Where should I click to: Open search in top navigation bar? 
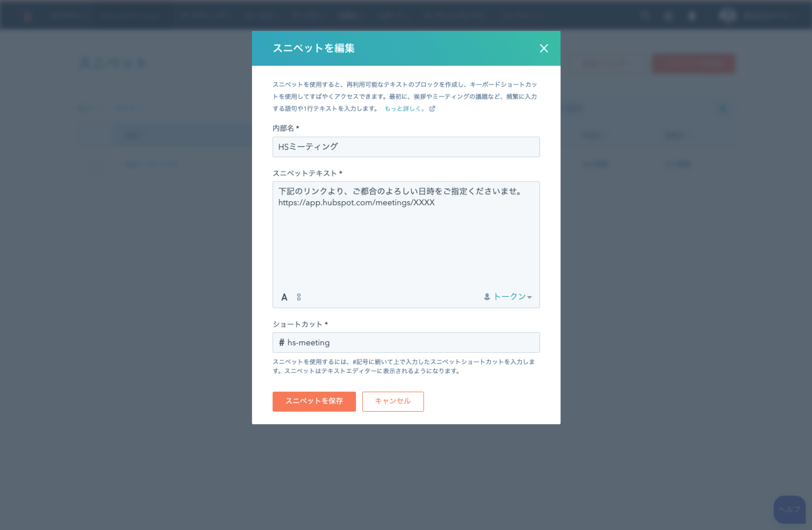tap(645, 16)
